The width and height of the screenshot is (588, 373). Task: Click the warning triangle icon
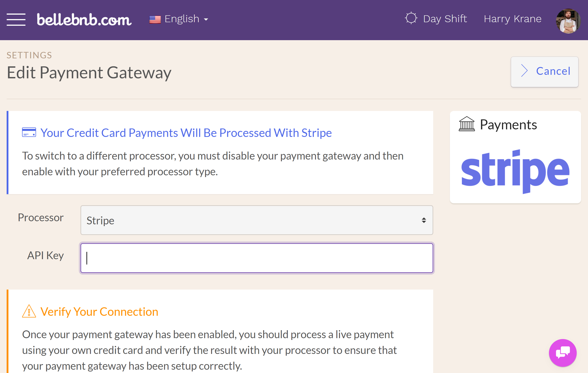click(x=29, y=311)
